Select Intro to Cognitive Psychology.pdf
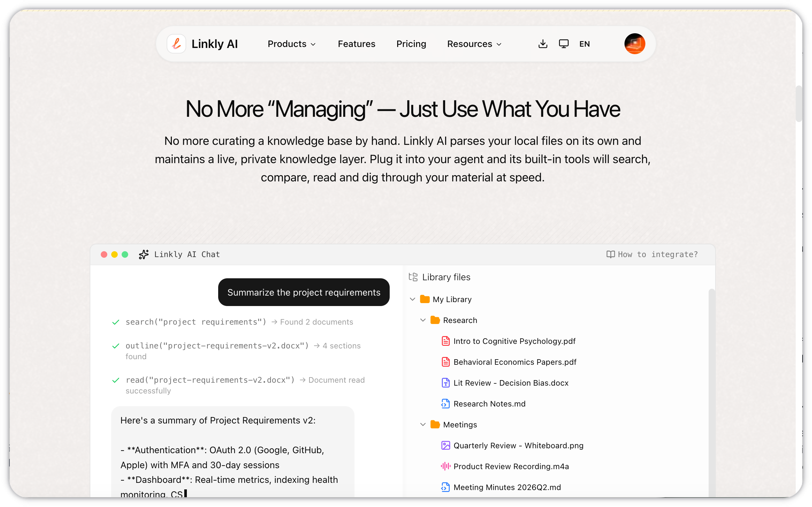This screenshot has width=812, height=507. coord(514,341)
